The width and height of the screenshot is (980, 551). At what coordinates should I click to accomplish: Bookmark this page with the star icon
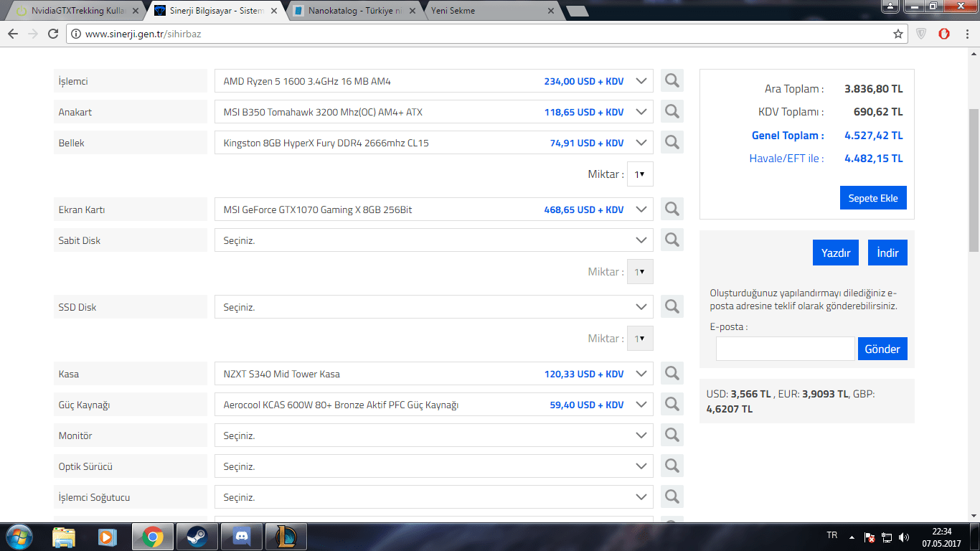tap(898, 34)
